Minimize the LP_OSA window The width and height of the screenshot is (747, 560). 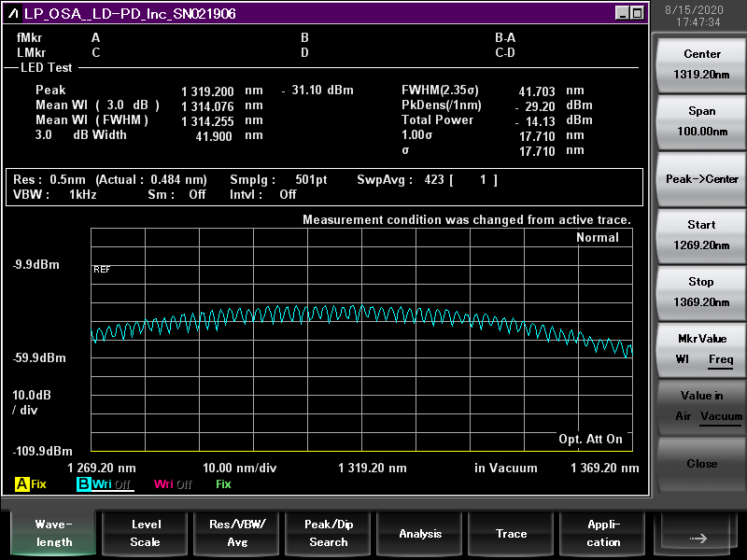(623, 13)
